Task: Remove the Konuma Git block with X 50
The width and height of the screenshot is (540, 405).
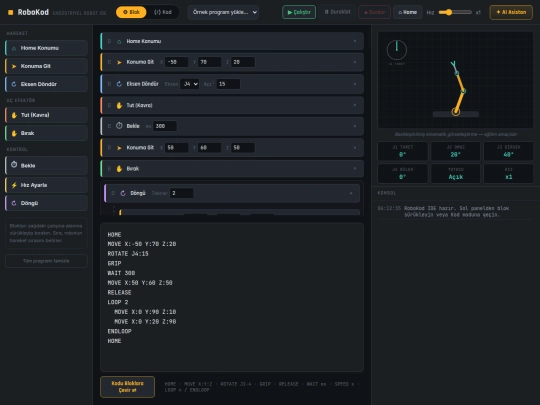Action: tap(355, 147)
